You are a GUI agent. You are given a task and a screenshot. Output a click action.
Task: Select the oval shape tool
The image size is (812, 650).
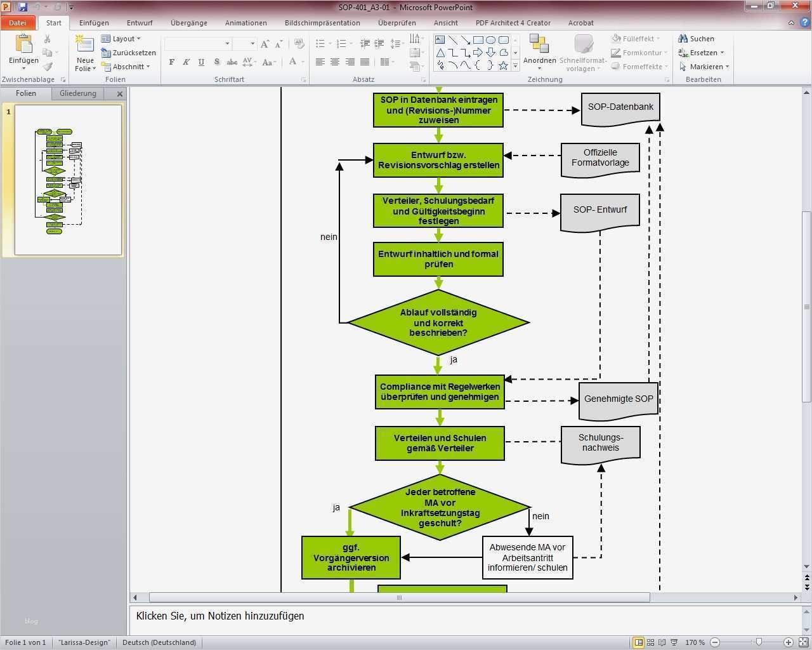(x=490, y=39)
